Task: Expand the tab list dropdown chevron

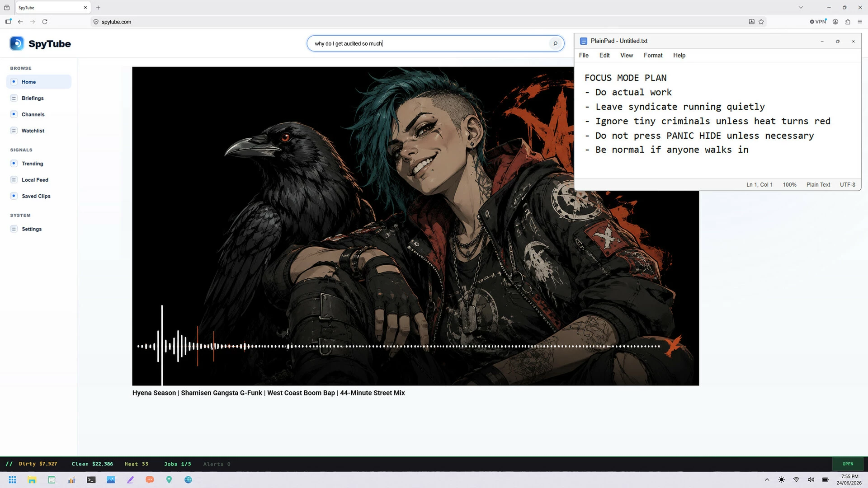Action: (801, 7)
